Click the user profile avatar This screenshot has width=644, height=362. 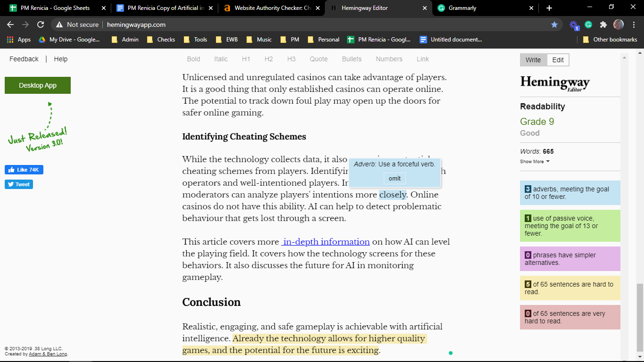(618, 25)
